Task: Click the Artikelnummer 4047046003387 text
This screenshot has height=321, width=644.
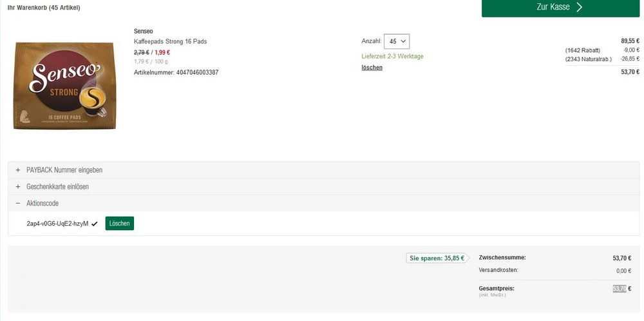Action: click(176, 72)
